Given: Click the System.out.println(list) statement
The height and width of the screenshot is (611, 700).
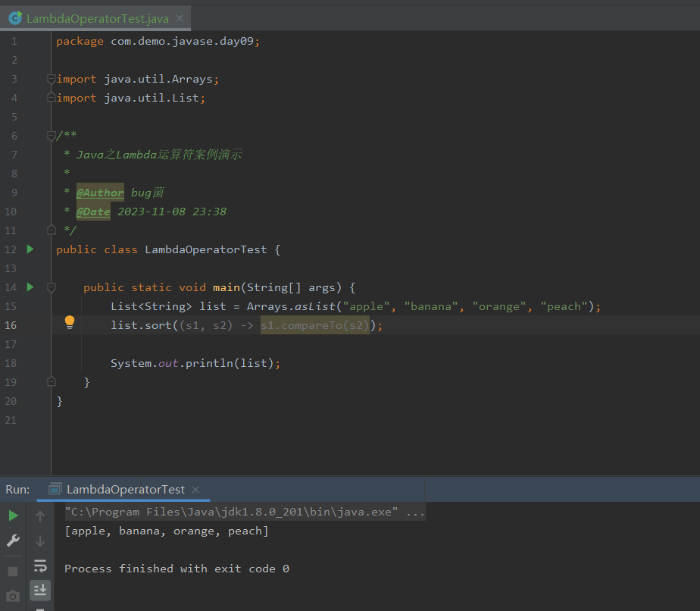Looking at the screenshot, I should tap(195, 363).
